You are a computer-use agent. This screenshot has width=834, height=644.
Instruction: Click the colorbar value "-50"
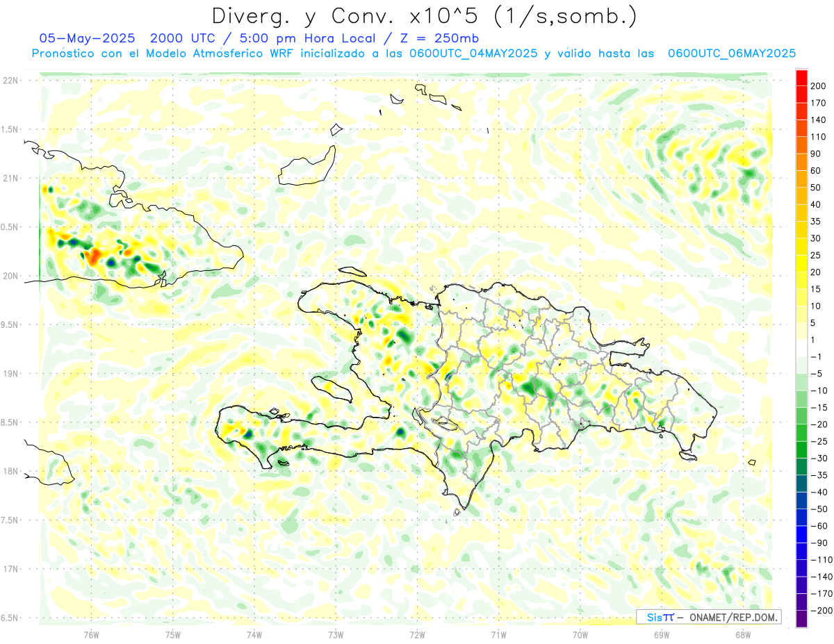(820, 509)
